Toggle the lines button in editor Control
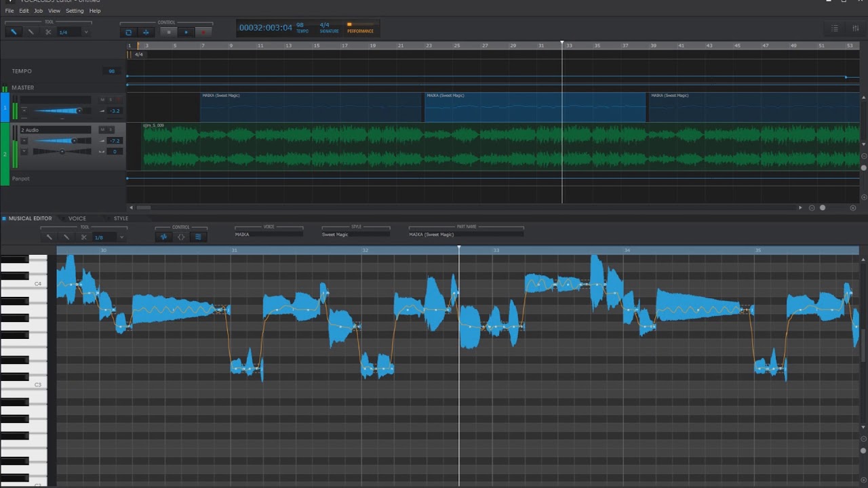 (199, 237)
